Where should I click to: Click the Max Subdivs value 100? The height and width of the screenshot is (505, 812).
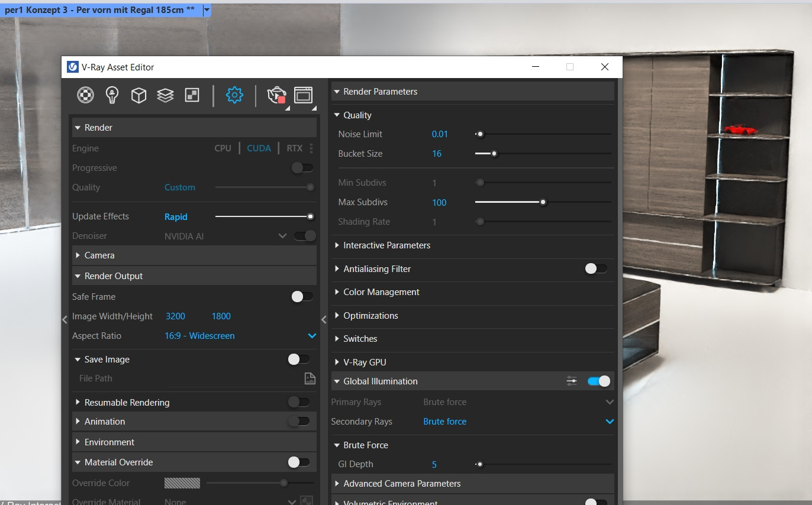pos(439,202)
